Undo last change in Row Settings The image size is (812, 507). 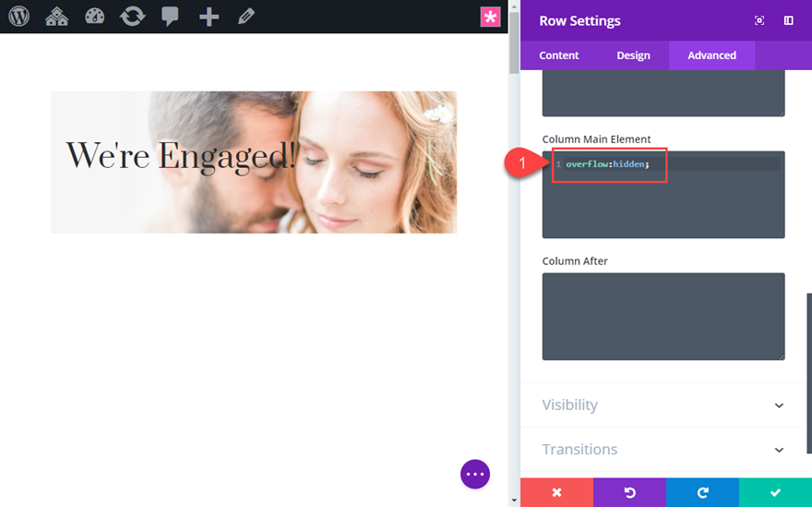[629, 492]
